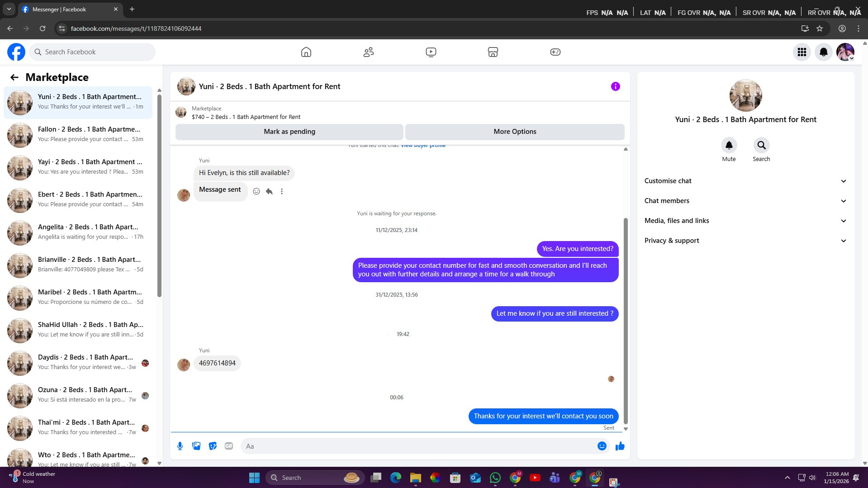Screen dimensions: 868x488
Task: Open Yayi conversation in list
Action: pos(78,167)
